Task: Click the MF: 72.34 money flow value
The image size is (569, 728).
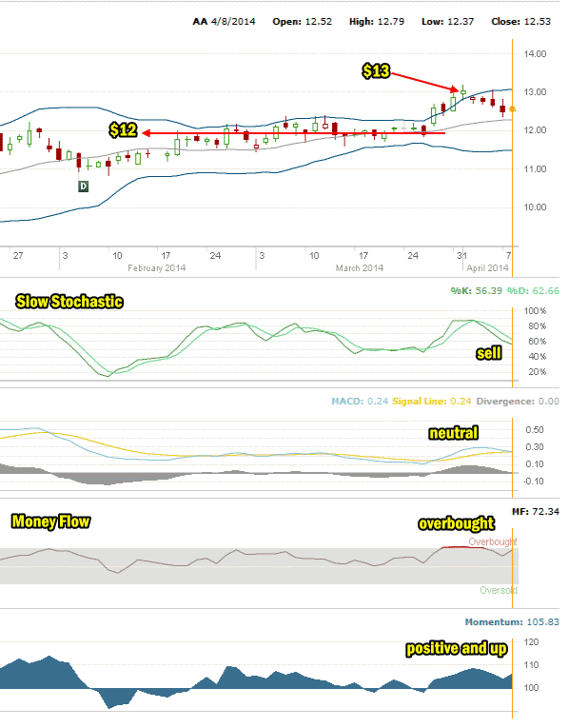Action: 536,512
